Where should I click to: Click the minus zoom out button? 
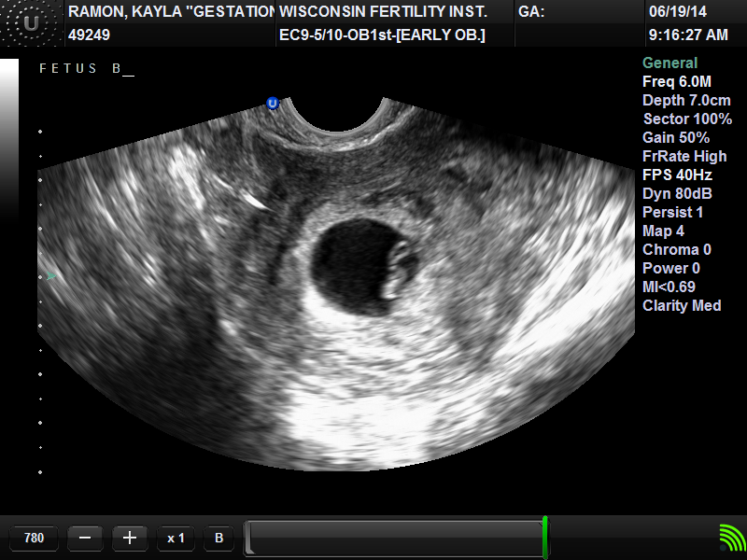point(85,539)
